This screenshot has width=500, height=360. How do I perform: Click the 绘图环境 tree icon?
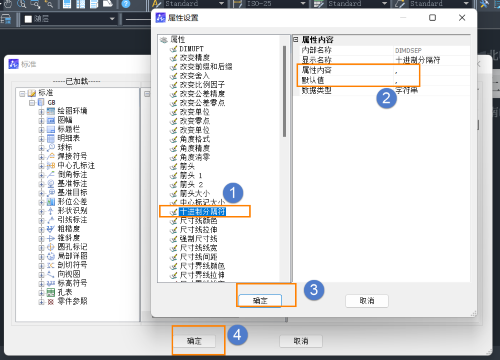(51, 111)
